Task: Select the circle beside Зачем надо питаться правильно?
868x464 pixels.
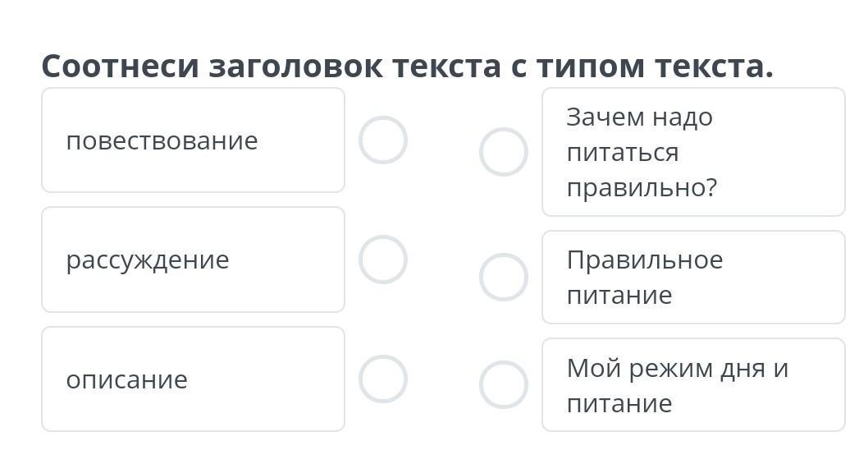Action: pyautogui.click(x=503, y=152)
